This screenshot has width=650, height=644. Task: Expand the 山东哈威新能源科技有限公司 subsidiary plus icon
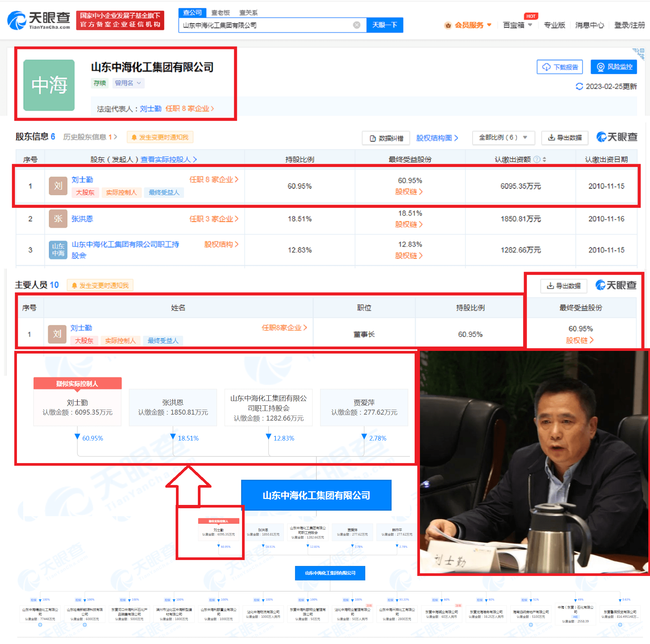85,625
